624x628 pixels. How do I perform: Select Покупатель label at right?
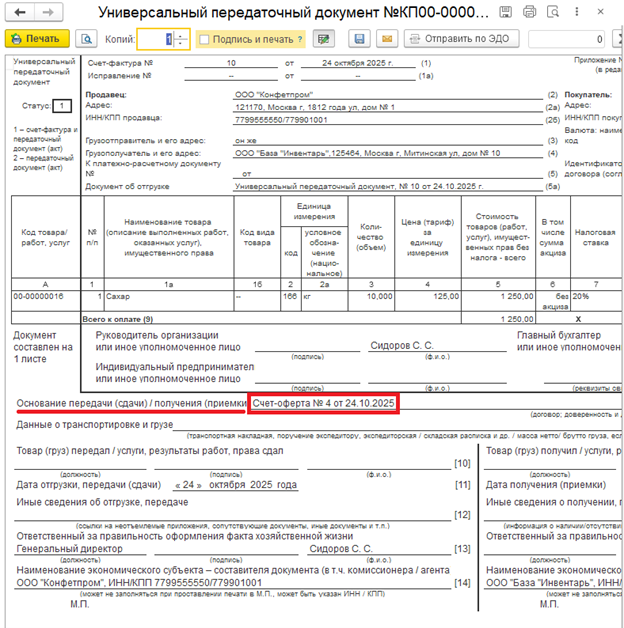pyautogui.click(x=588, y=95)
